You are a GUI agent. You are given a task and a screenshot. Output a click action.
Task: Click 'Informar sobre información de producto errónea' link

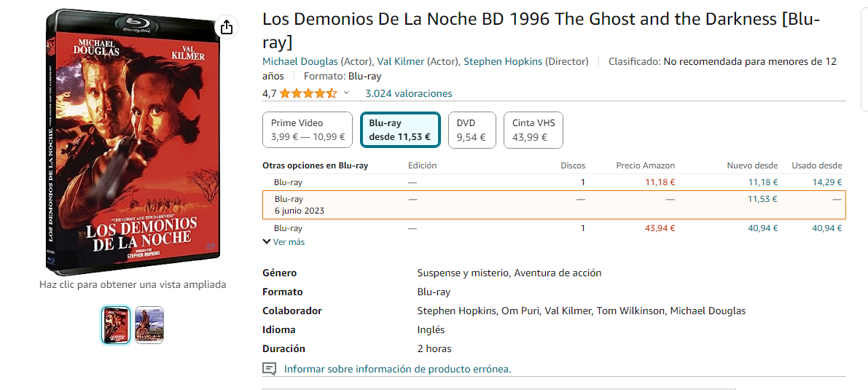coord(397,369)
